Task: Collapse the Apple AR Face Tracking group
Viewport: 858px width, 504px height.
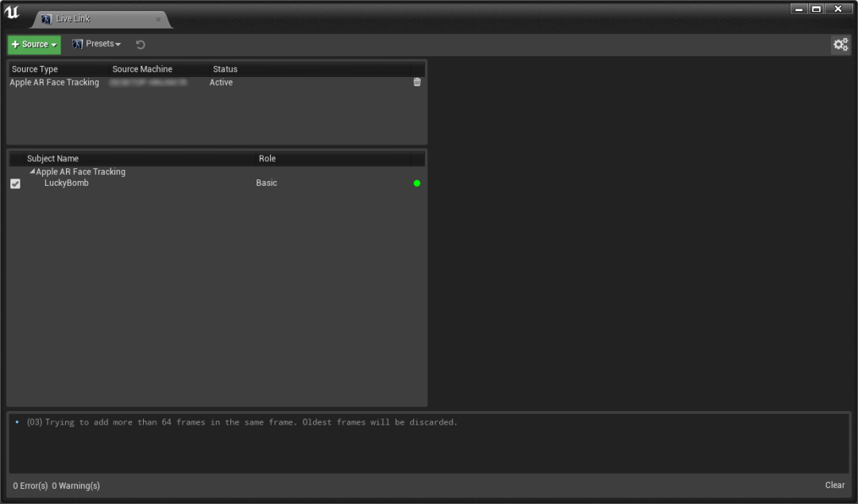Action: pos(33,171)
